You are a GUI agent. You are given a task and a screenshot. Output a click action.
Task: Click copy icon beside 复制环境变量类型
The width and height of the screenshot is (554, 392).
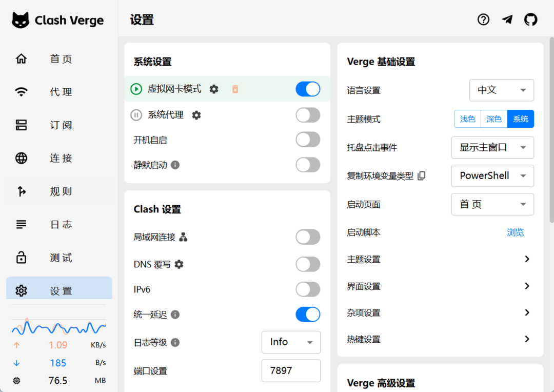coord(422,175)
